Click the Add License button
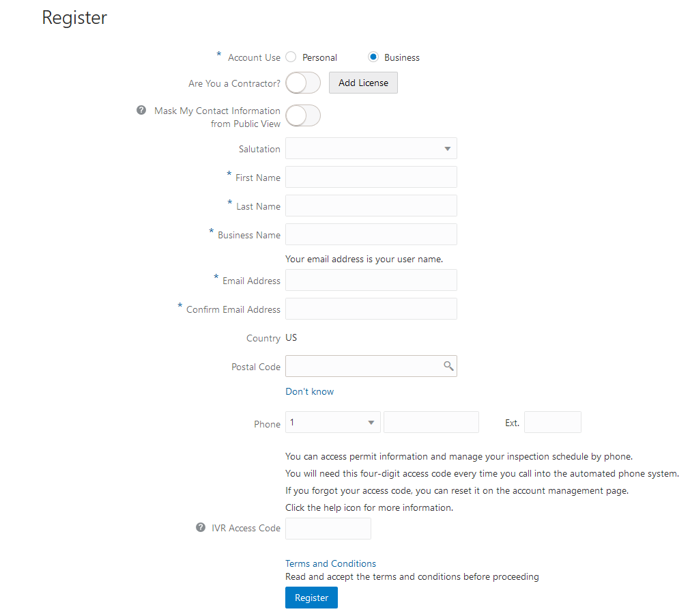690x616 pixels. (362, 83)
